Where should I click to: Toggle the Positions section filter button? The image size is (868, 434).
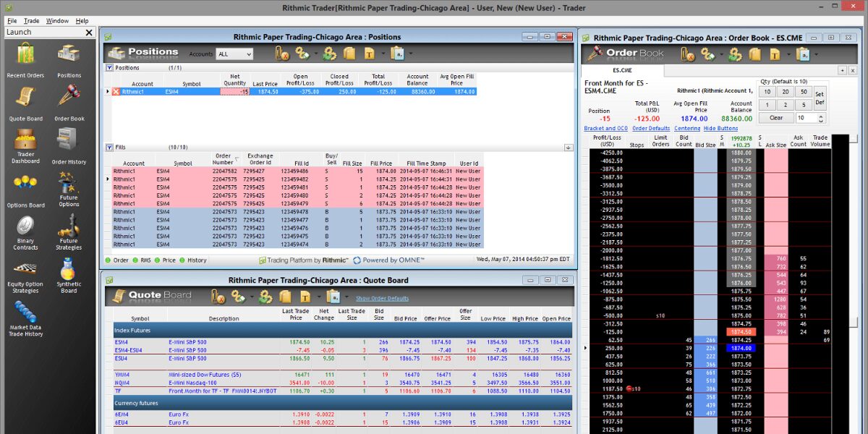(110, 67)
